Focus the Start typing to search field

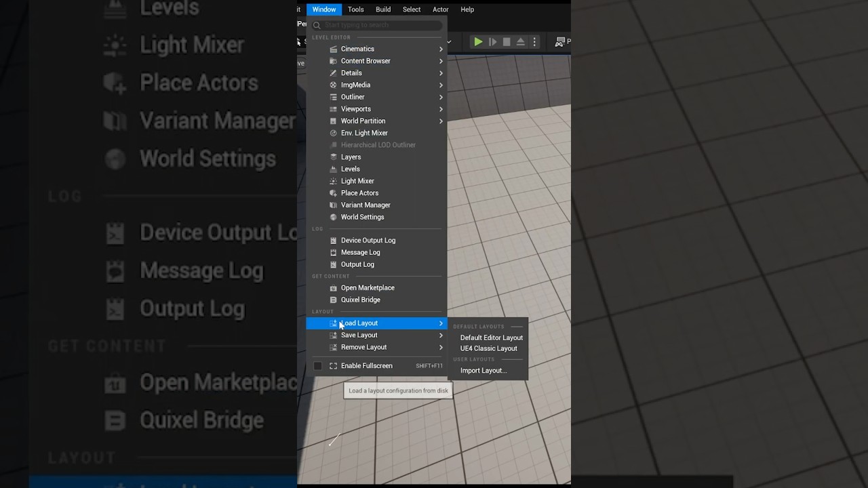[377, 25]
